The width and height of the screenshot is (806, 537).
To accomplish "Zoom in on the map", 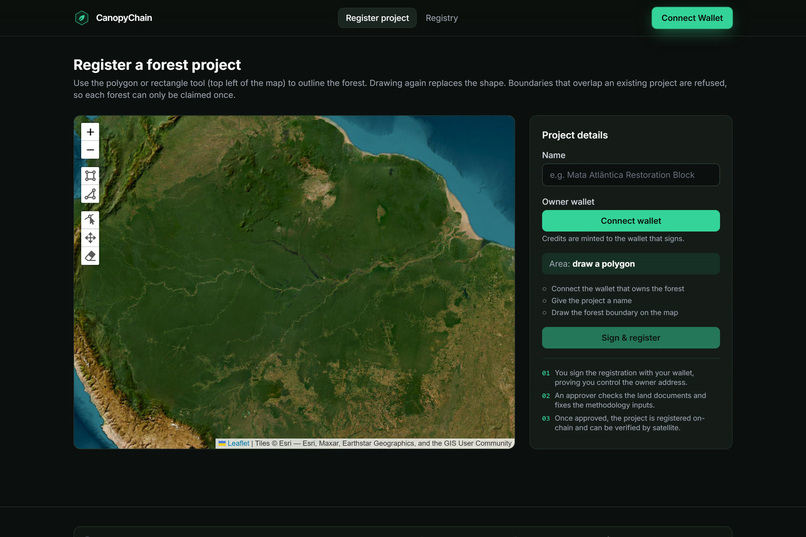I will point(90,132).
